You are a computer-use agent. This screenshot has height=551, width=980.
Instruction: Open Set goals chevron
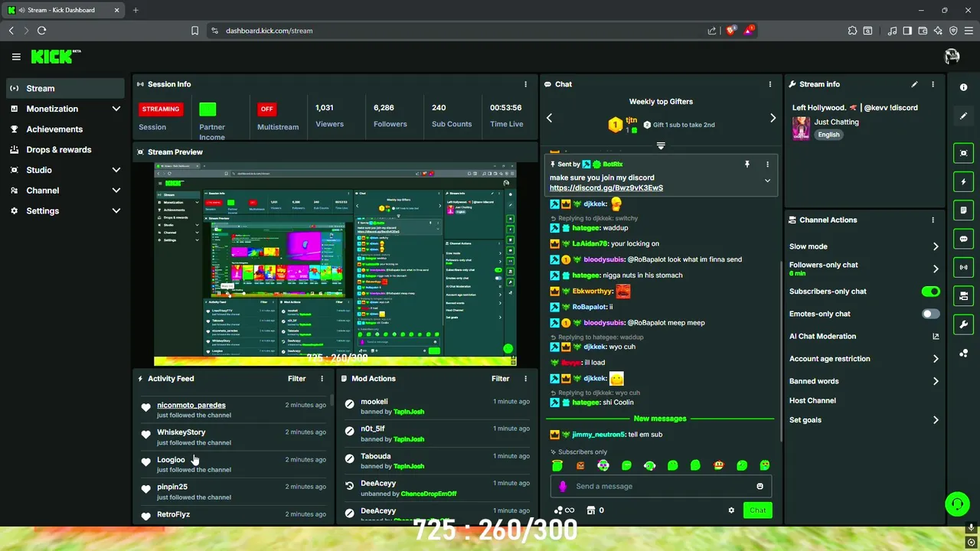click(x=936, y=420)
